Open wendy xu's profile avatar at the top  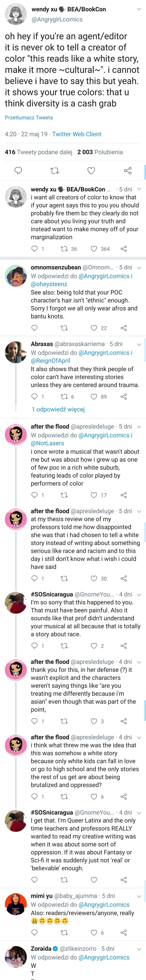point(16,14)
